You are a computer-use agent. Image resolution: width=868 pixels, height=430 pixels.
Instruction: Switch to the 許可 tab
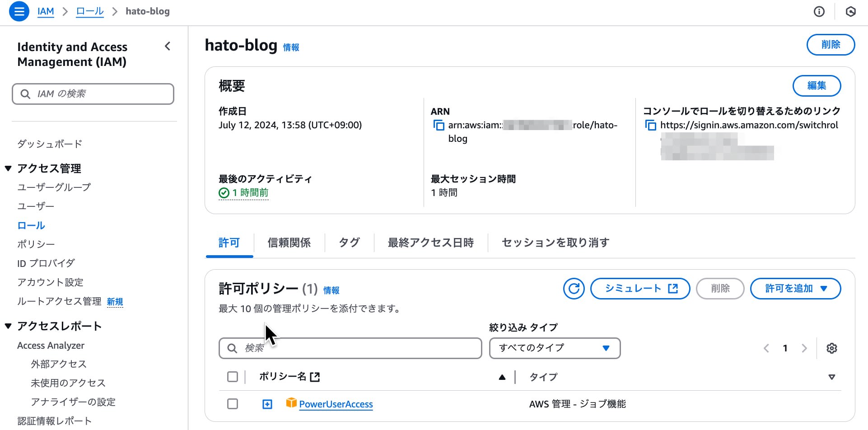pos(229,243)
